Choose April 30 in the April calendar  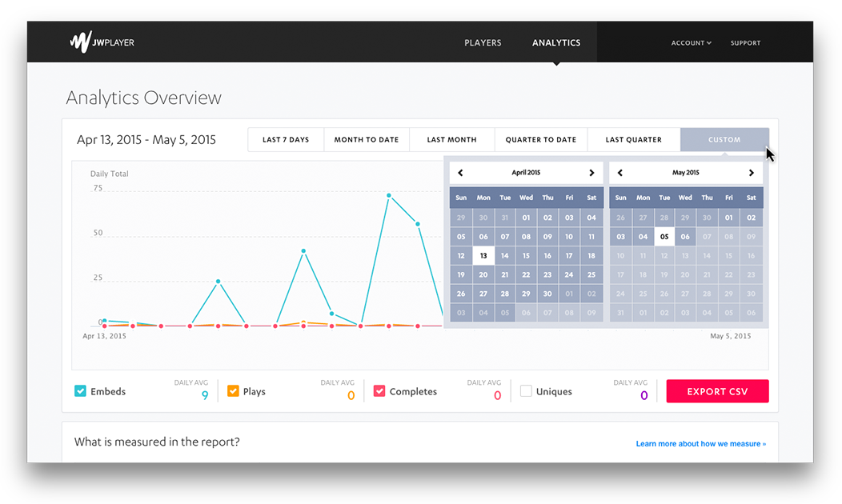click(547, 294)
